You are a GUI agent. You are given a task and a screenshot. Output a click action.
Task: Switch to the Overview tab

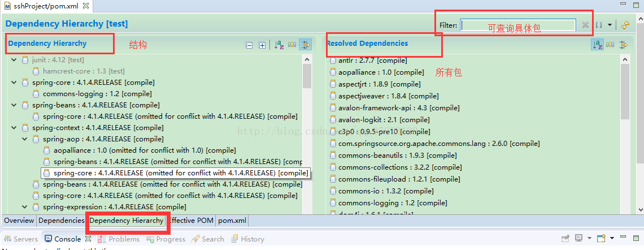pyautogui.click(x=19, y=221)
